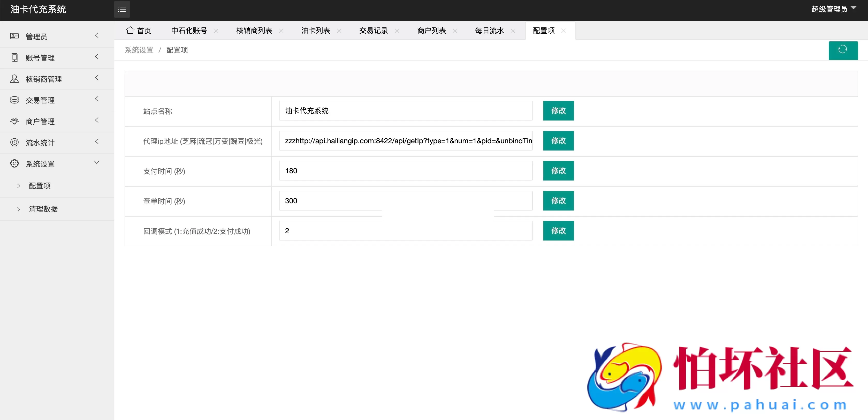This screenshot has height=420, width=868.
Task: Open 账号管理 via its sidebar icon
Action: click(14, 57)
